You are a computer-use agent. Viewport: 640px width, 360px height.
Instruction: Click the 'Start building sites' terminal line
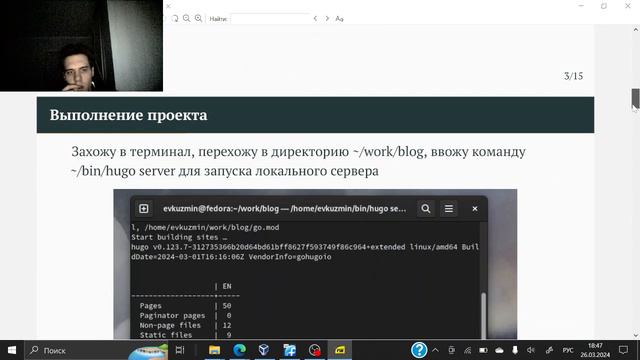click(x=179, y=237)
